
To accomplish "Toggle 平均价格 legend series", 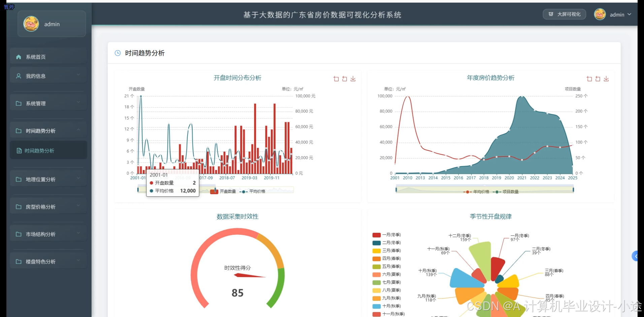I will 253,191.
